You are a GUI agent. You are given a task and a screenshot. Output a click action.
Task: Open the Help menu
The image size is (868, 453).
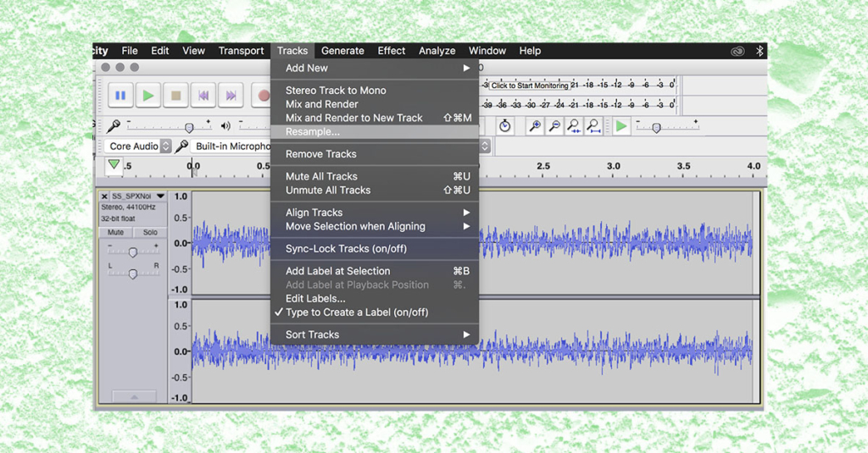[530, 51]
